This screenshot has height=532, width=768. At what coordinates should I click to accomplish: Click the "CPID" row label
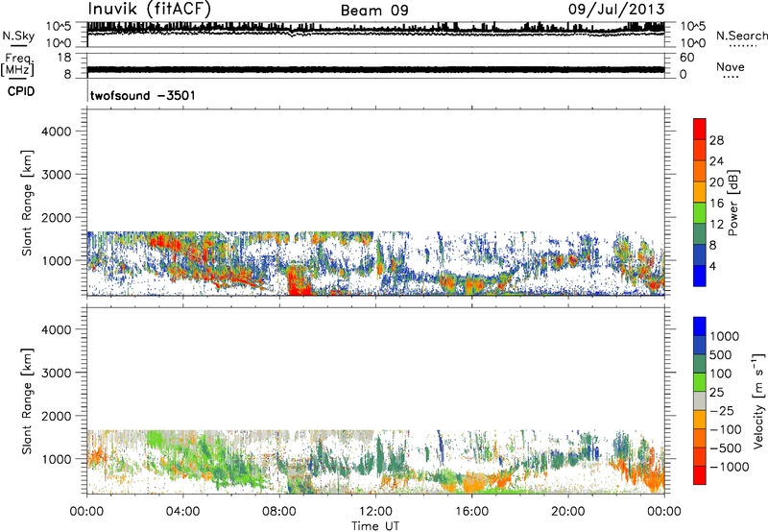[x=21, y=91]
